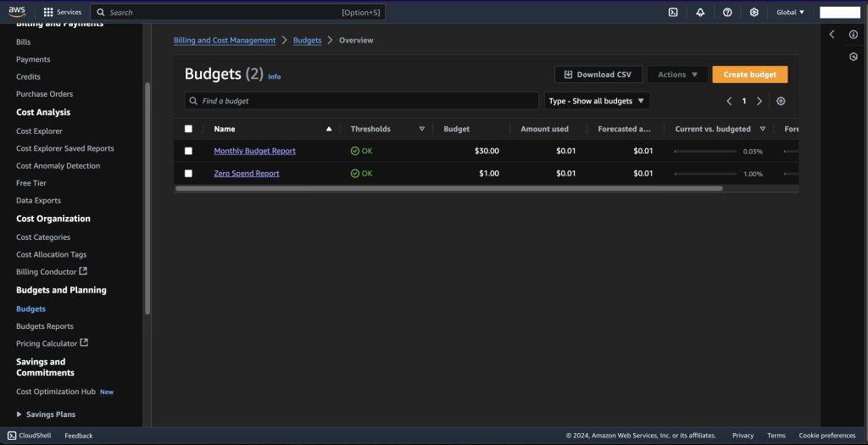Collapse the right panel with arrow icon

tap(832, 34)
